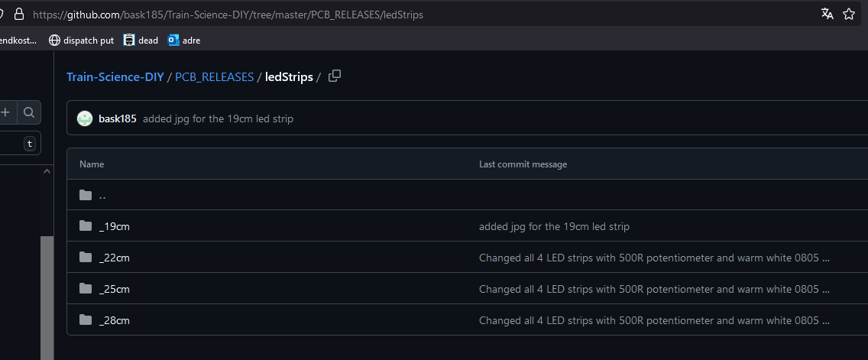Open the adre Outlook bookmark

coord(184,40)
